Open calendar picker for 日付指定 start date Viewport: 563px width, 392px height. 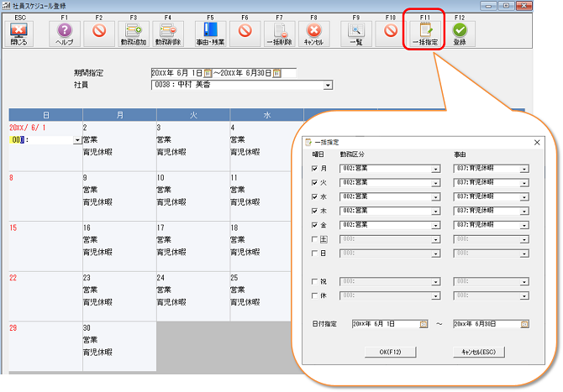tap(424, 324)
